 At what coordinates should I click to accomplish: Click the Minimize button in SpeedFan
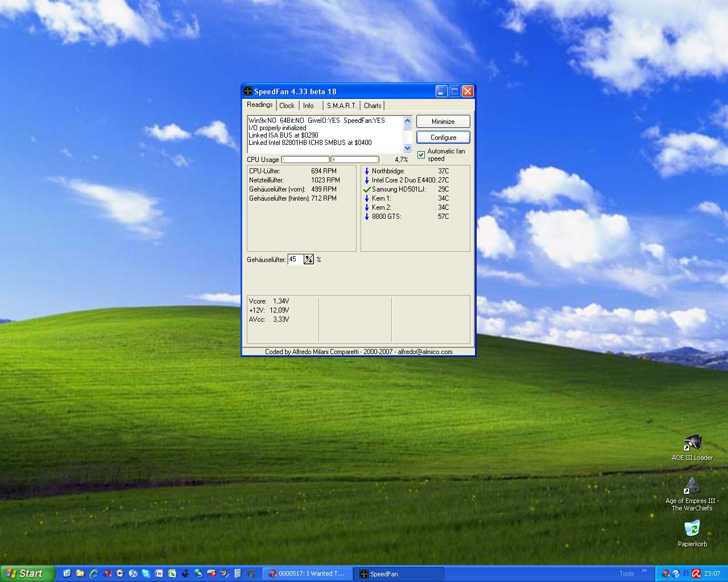coord(443,121)
